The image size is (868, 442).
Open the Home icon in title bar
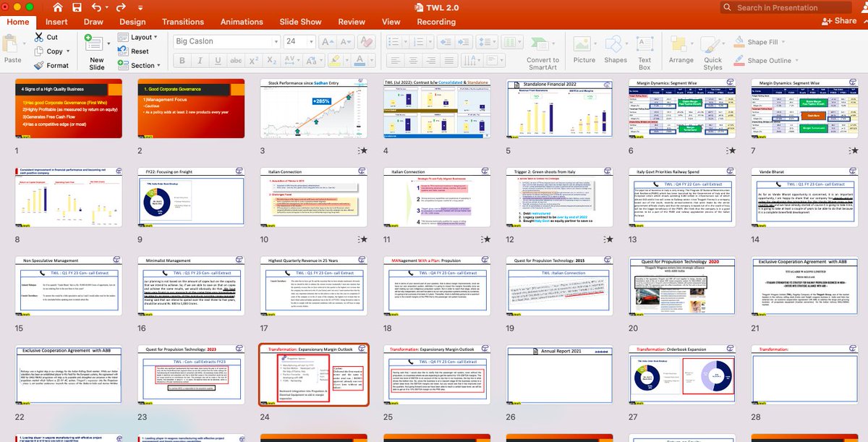(x=57, y=7)
